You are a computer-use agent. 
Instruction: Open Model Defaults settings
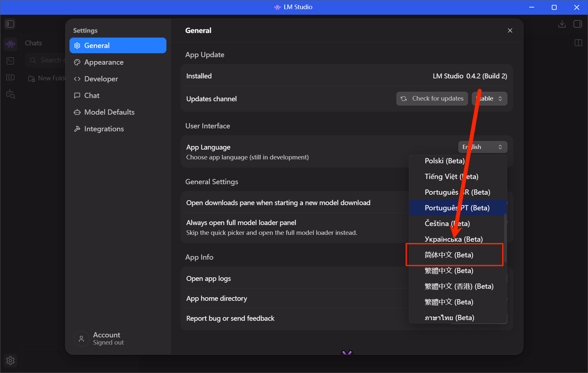[x=118, y=112]
